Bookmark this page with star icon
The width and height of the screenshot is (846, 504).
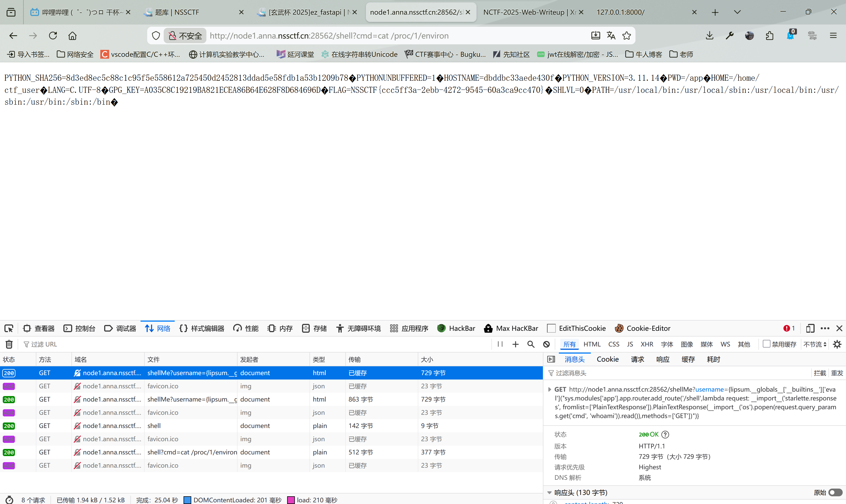pos(627,36)
